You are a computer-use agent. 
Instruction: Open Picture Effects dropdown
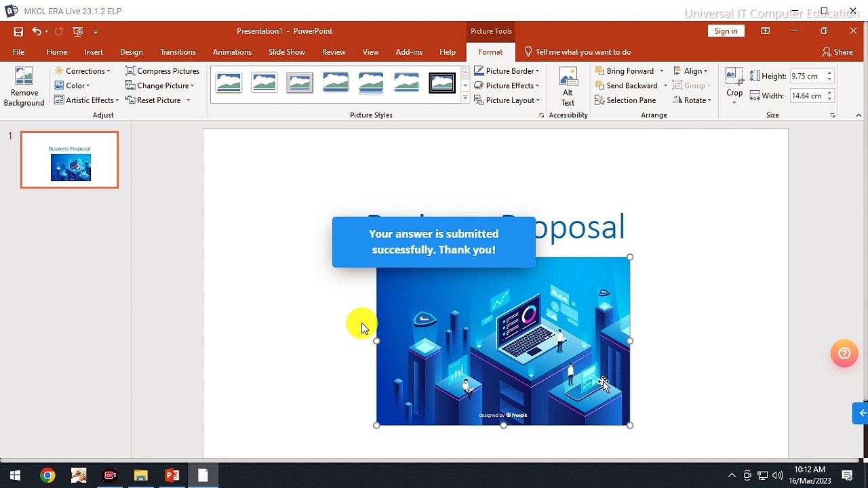[x=507, y=85]
